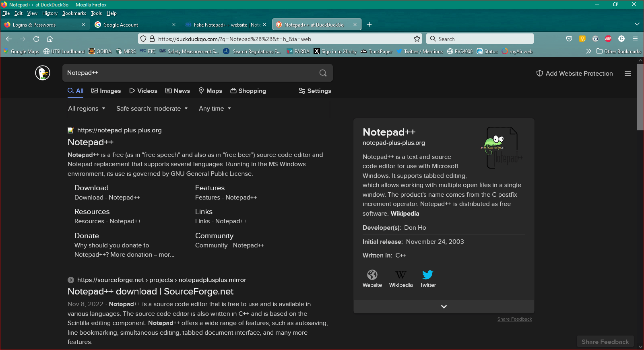Show site security padlock info
This screenshot has height=350, width=644.
pyautogui.click(x=152, y=39)
